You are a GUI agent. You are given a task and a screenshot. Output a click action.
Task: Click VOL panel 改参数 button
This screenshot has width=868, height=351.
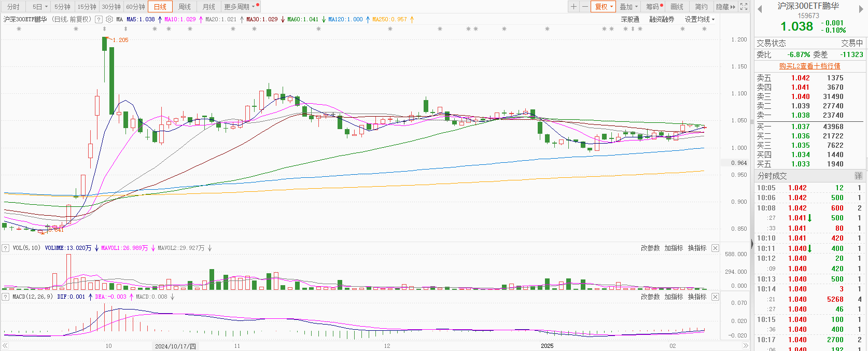click(650, 248)
